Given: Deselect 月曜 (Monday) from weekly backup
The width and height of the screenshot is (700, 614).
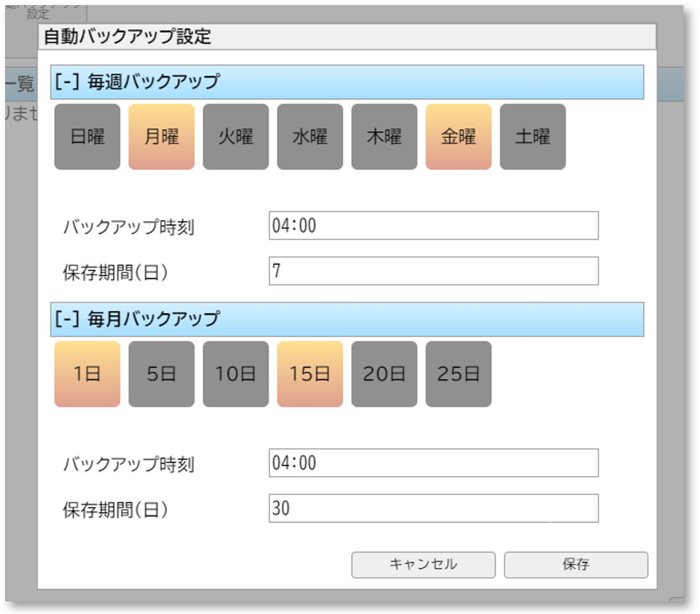Looking at the screenshot, I should pyautogui.click(x=161, y=136).
